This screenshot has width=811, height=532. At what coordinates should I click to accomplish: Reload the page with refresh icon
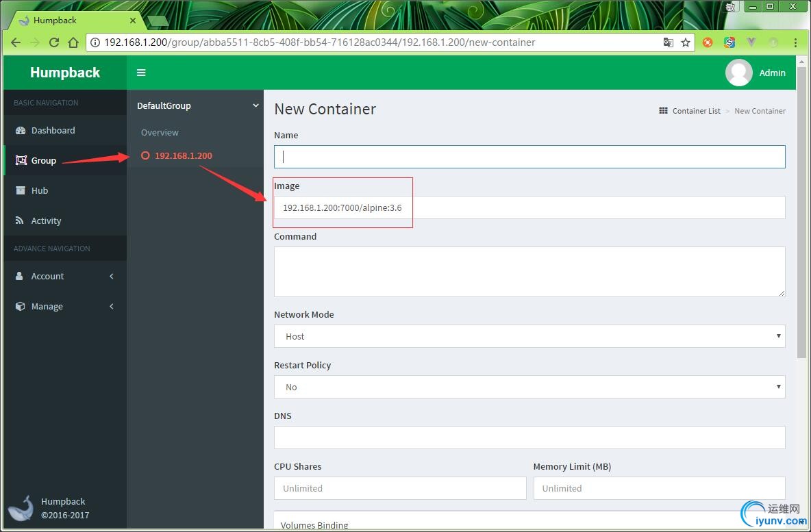pos(54,42)
